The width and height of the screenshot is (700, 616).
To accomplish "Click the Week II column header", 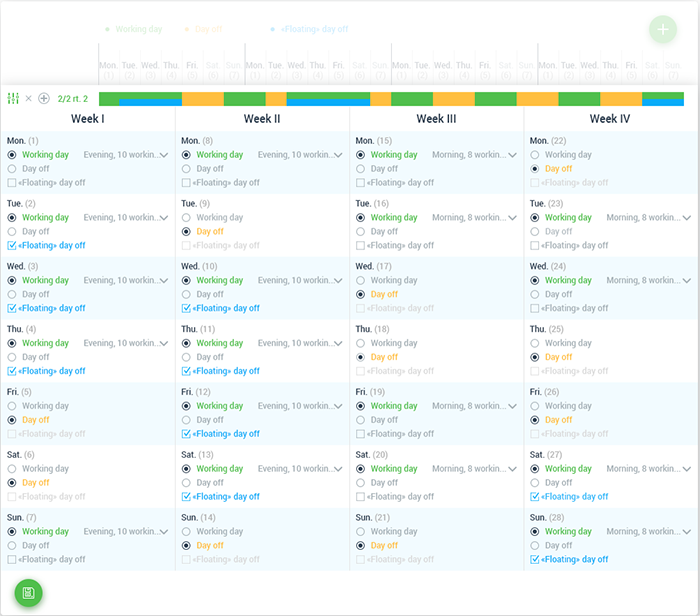I will click(x=262, y=119).
